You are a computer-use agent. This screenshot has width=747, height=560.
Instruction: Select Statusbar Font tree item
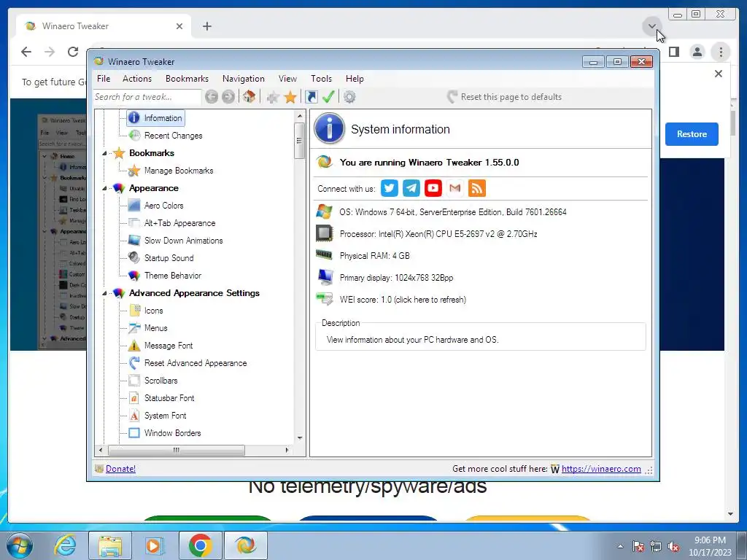point(169,398)
